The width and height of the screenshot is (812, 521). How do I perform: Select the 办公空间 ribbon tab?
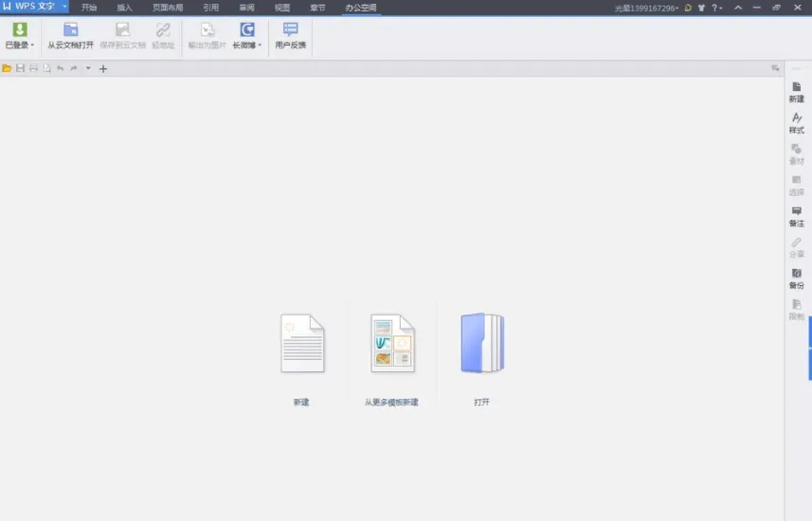361,8
